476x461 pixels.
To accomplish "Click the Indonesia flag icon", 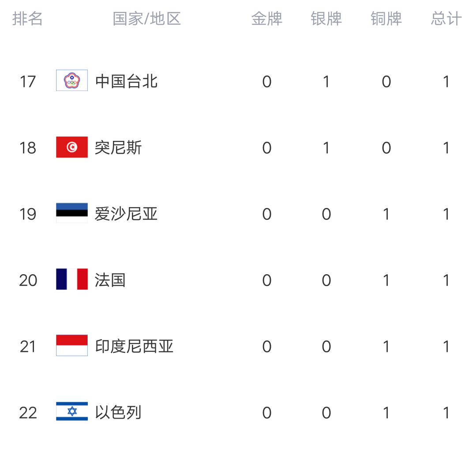I will [x=72, y=345].
